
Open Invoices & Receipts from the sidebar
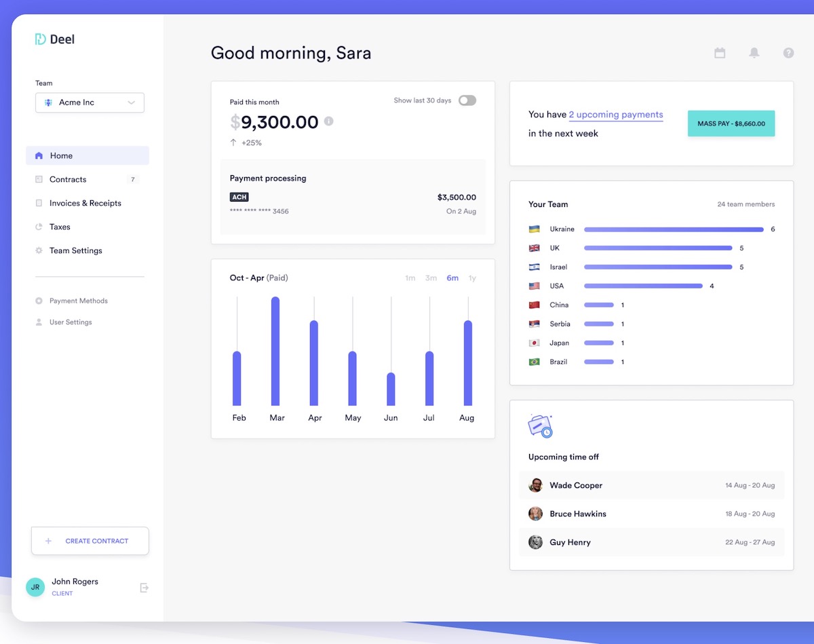point(84,203)
